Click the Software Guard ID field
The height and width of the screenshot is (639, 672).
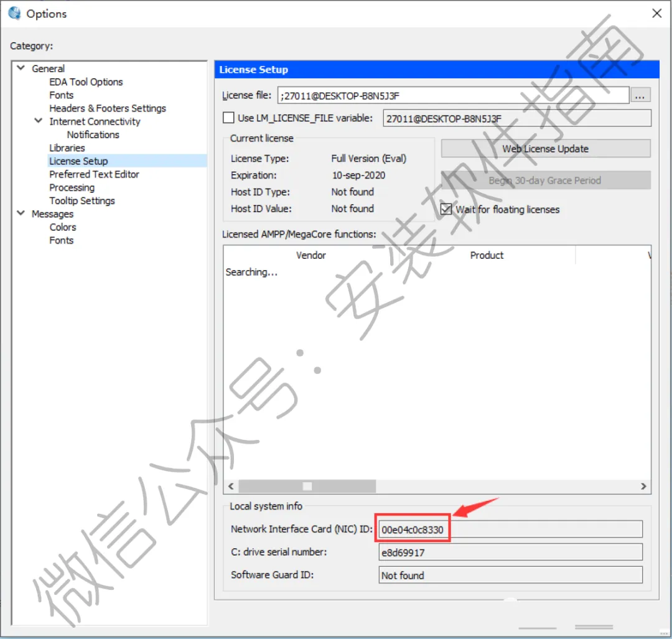pos(510,575)
